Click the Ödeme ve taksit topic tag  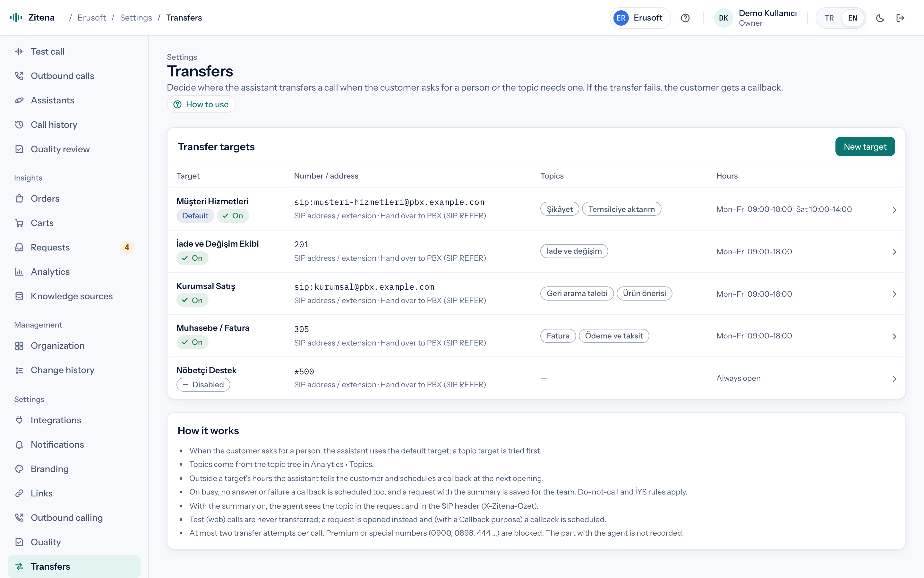[613, 336]
